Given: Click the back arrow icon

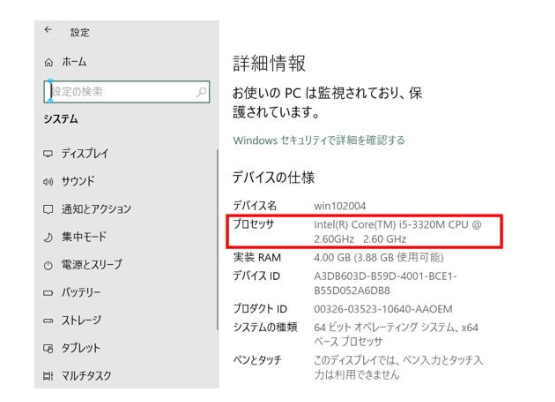Looking at the screenshot, I should (x=48, y=30).
